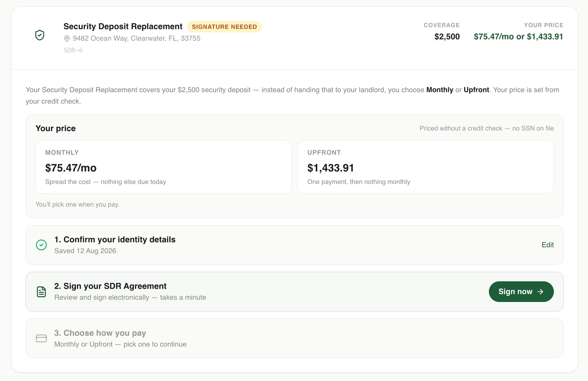Click the shield checkmark icon in header
This screenshot has height=381, width=588.
tap(40, 35)
